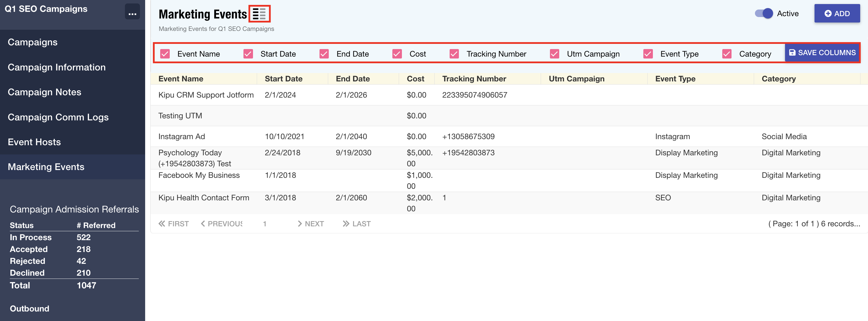The height and width of the screenshot is (321, 868).
Task: Go to the first page of results
Action: point(173,224)
